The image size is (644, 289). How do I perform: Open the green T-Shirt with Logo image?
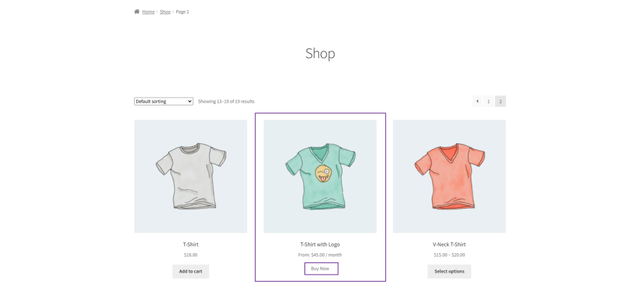[320, 176]
